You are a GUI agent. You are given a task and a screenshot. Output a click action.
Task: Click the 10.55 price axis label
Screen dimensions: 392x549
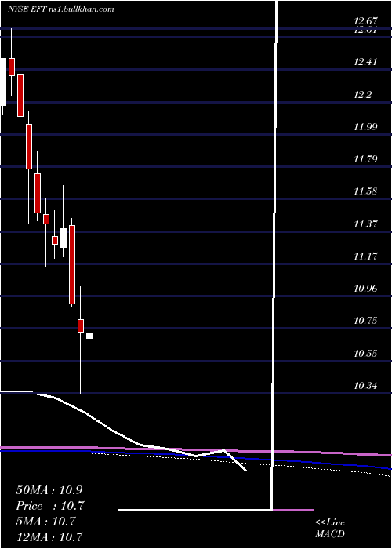365,353
